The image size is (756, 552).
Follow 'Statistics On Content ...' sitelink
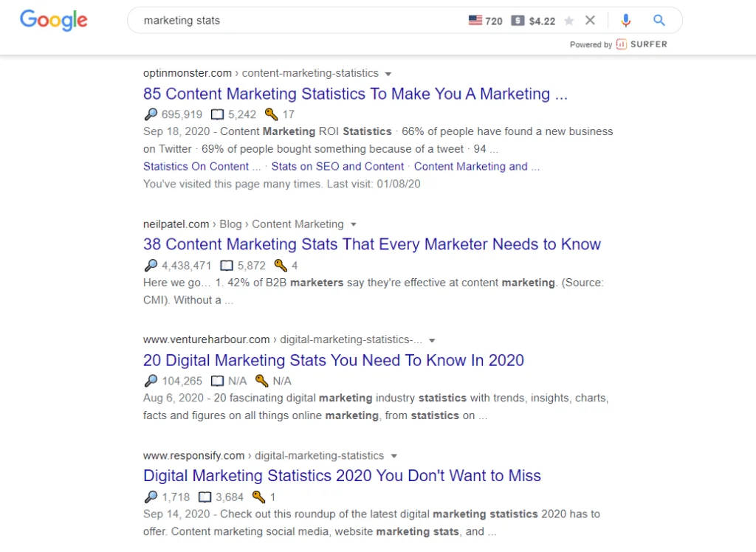click(x=202, y=166)
